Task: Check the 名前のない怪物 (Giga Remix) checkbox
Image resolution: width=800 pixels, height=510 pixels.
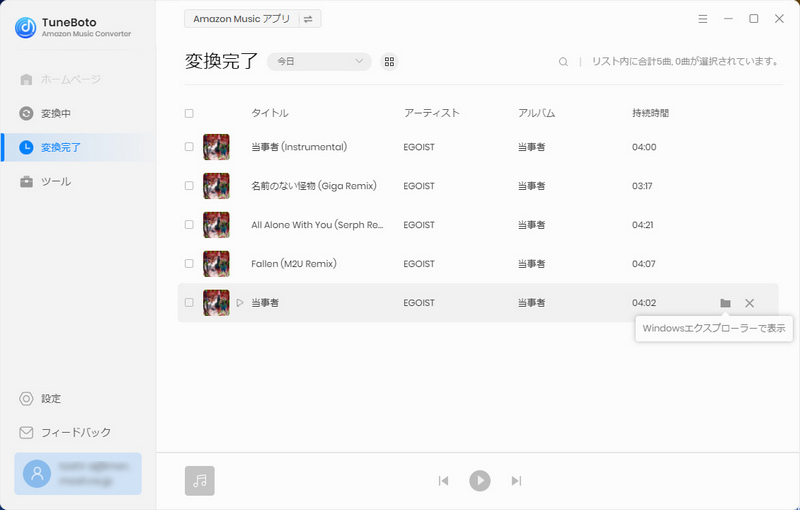Action: tap(189, 186)
